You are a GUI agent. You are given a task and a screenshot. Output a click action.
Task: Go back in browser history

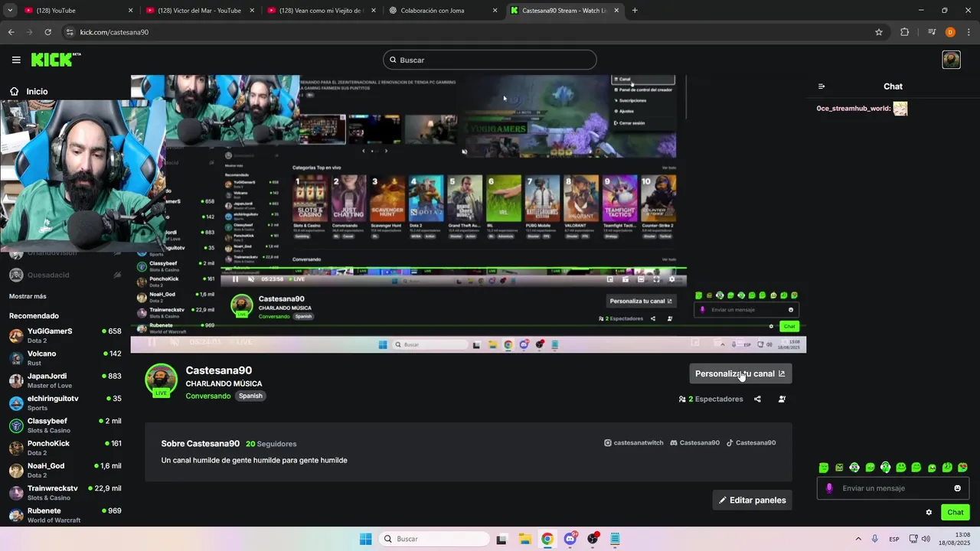click(x=11, y=32)
